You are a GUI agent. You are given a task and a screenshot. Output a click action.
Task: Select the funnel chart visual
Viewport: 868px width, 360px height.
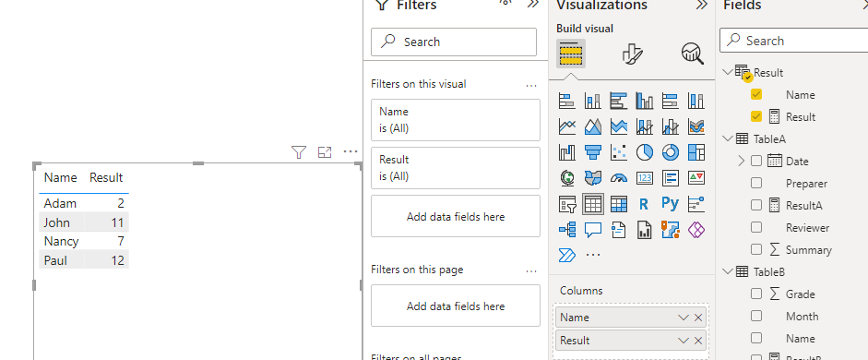593,151
